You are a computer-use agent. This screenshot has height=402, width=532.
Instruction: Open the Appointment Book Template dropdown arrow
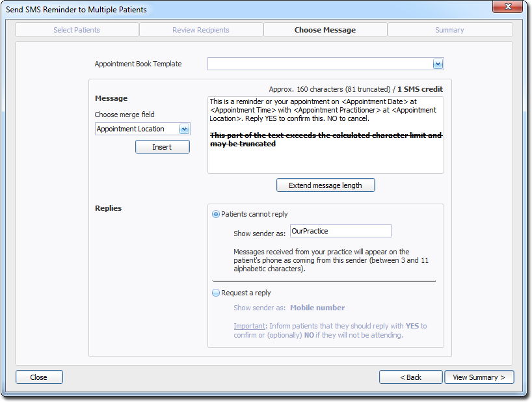click(438, 64)
